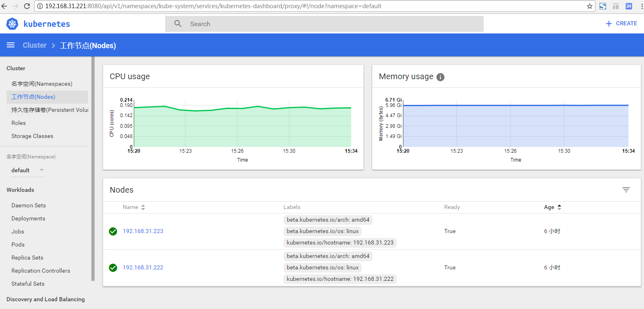Select Namespaces in the sidebar
Image resolution: width=644 pixels, height=309 pixels.
[x=42, y=84]
